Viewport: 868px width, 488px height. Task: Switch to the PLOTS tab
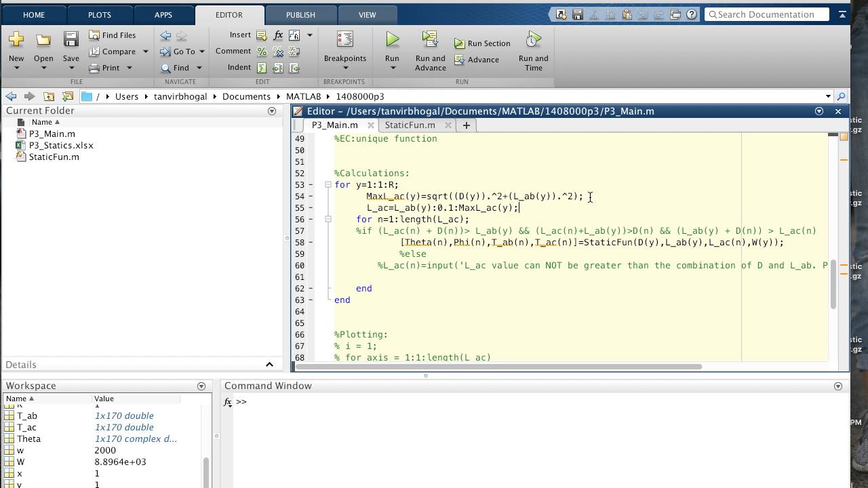pos(99,15)
